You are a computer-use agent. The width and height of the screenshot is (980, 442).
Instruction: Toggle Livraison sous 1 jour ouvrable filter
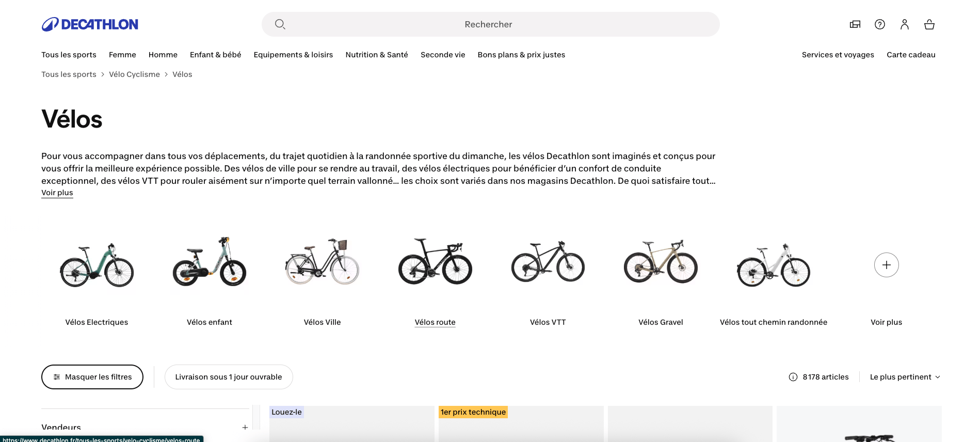(229, 377)
